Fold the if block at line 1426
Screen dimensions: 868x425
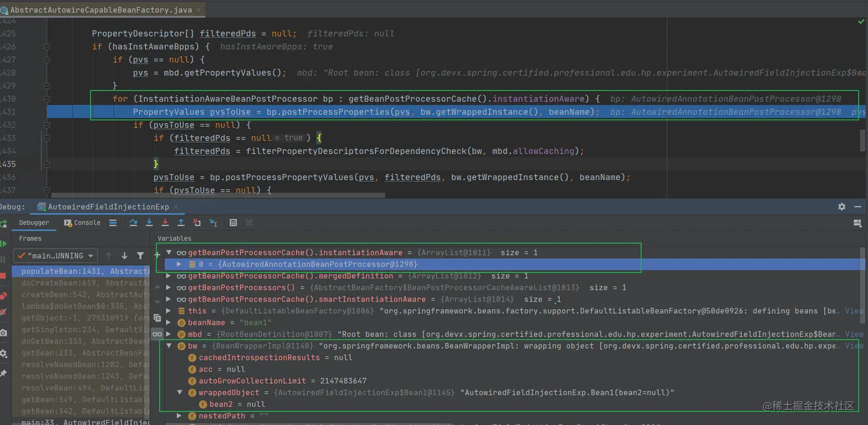(46, 46)
